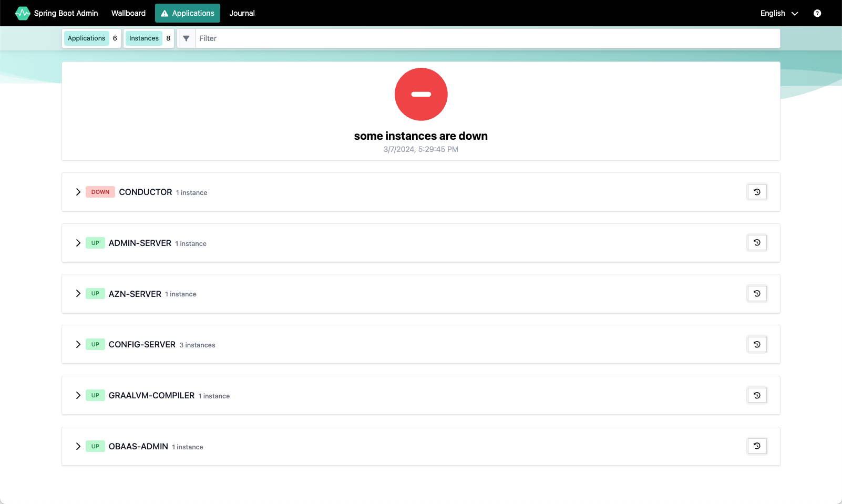Screen dimensions: 842x504
Task: Open the Journal page
Action: click(x=242, y=13)
